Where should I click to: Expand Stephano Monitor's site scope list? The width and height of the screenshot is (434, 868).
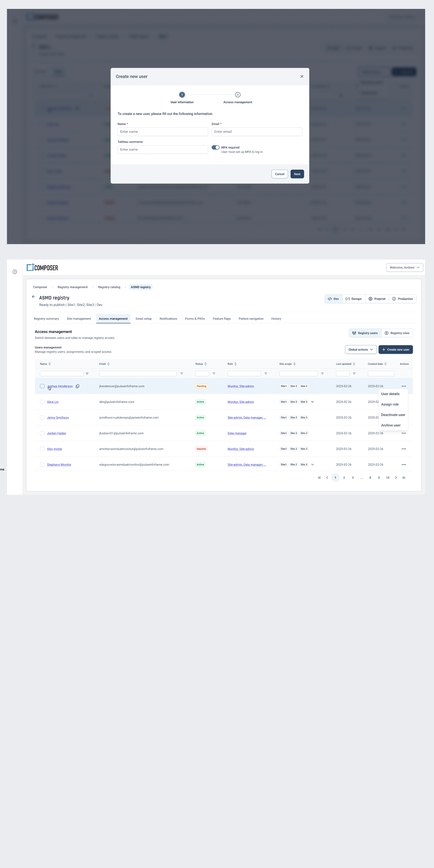tap(313, 465)
